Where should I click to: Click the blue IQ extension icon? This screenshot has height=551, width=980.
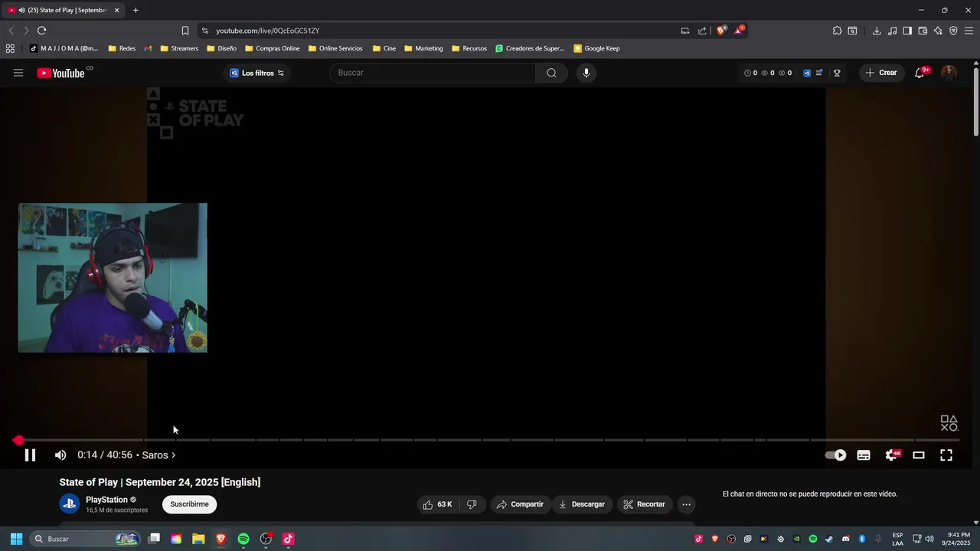click(x=807, y=73)
